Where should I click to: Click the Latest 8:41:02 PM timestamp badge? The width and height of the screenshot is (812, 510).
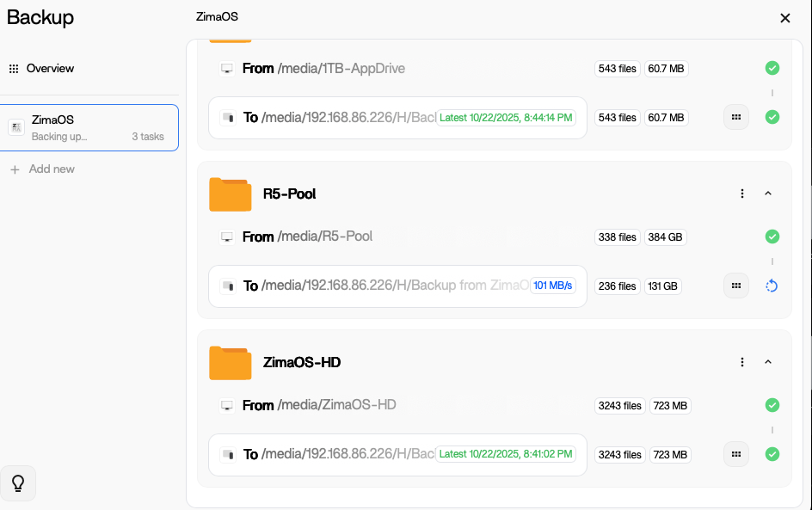pyautogui.click(x=506, y=454)
